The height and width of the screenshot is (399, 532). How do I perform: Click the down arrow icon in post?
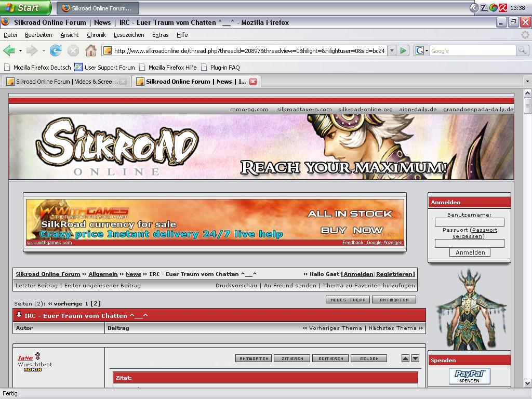coord(415,358)
